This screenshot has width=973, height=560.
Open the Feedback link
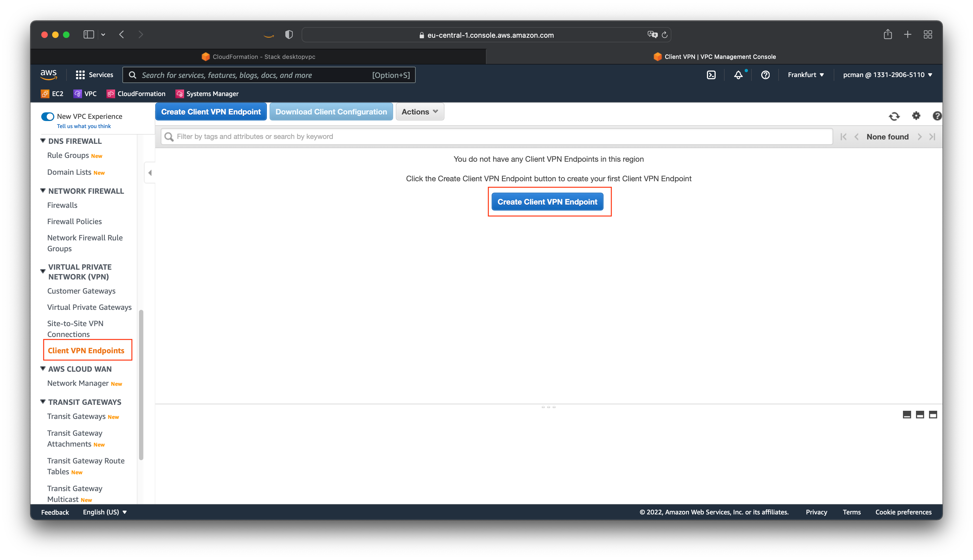point(55,512)
